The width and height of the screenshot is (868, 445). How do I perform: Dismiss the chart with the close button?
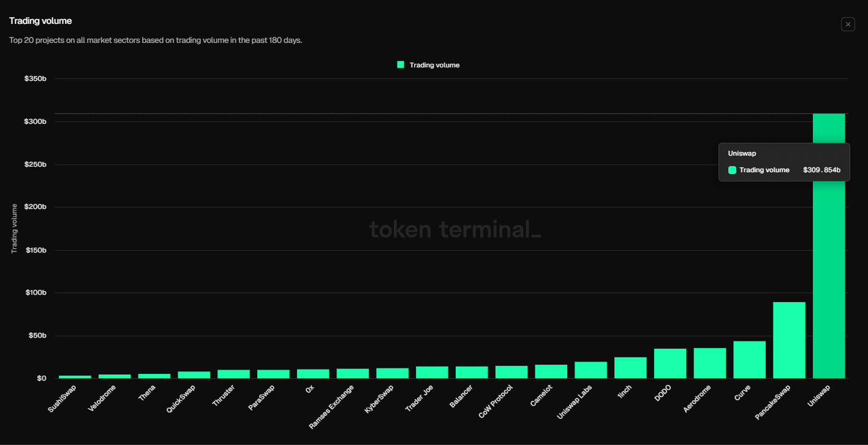[x=848, y=24]
